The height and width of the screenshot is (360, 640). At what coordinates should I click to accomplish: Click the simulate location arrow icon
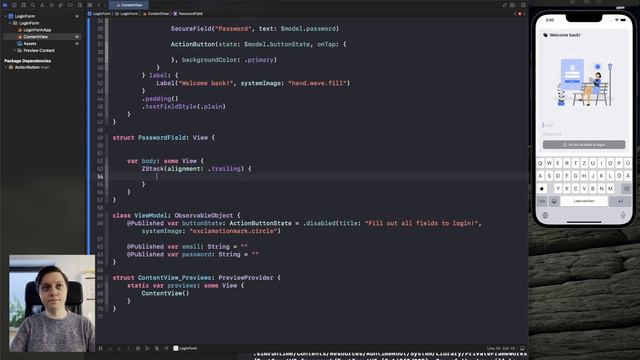point(166,348)
